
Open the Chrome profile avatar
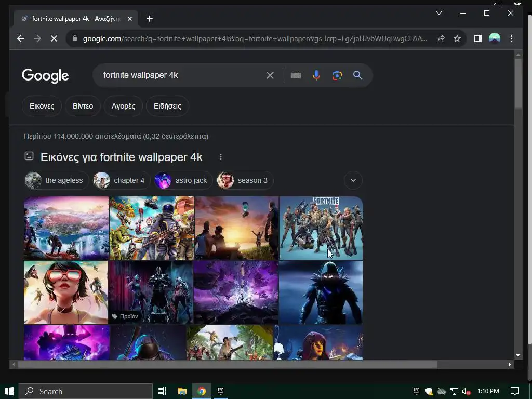495,38
